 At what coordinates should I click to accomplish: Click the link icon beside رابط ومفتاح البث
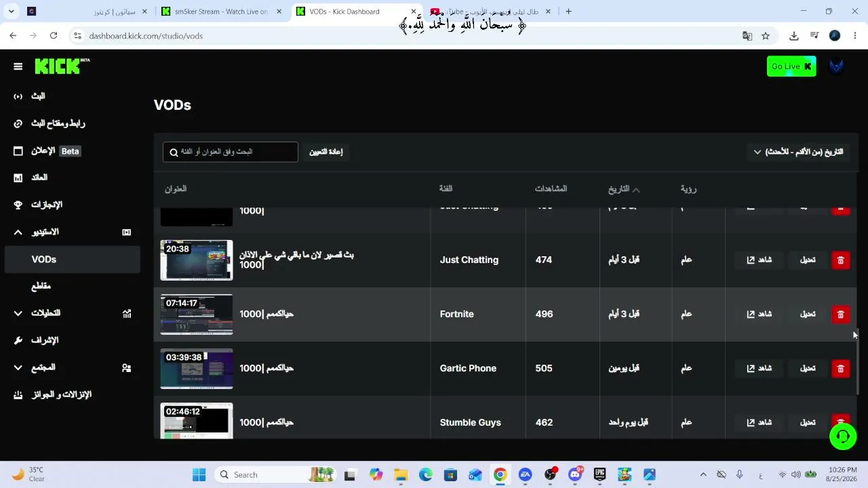tap(18, 123)
